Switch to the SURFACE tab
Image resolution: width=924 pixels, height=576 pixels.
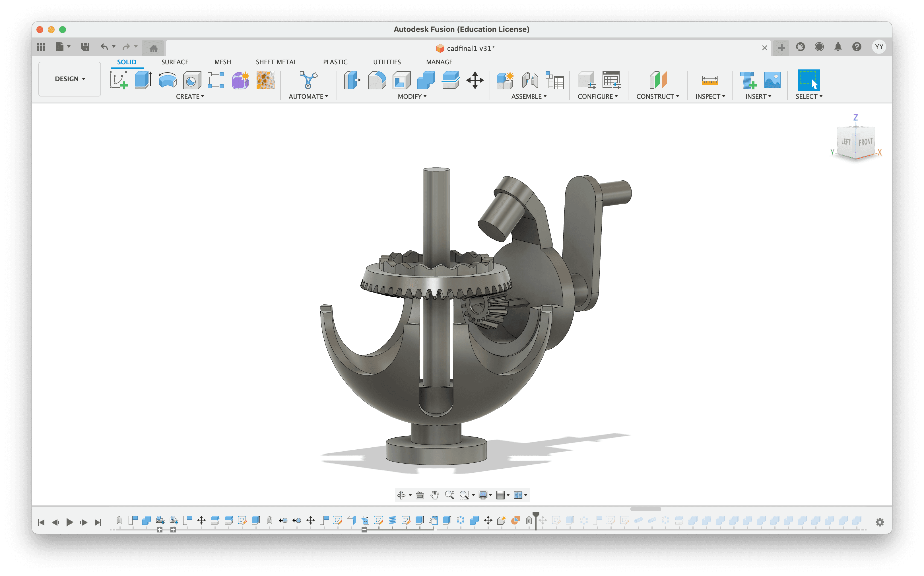click(175, 62)
